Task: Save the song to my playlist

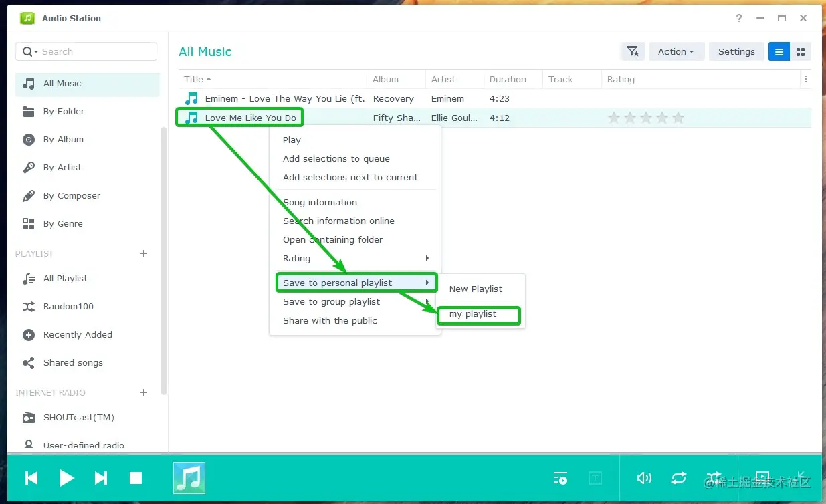Action: tap(482, 314)
